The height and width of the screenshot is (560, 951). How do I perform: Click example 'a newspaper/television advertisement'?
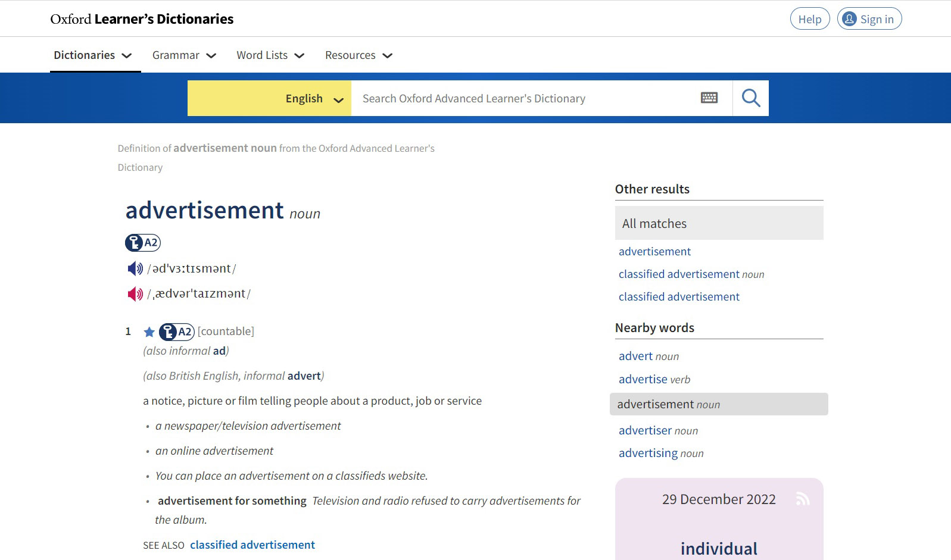[x=248, y=426]
